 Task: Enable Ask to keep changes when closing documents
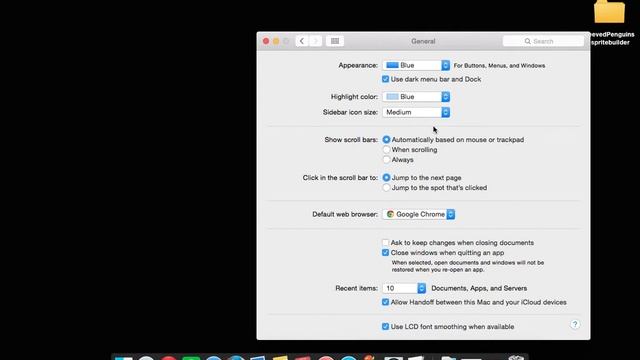pos(385,243)
